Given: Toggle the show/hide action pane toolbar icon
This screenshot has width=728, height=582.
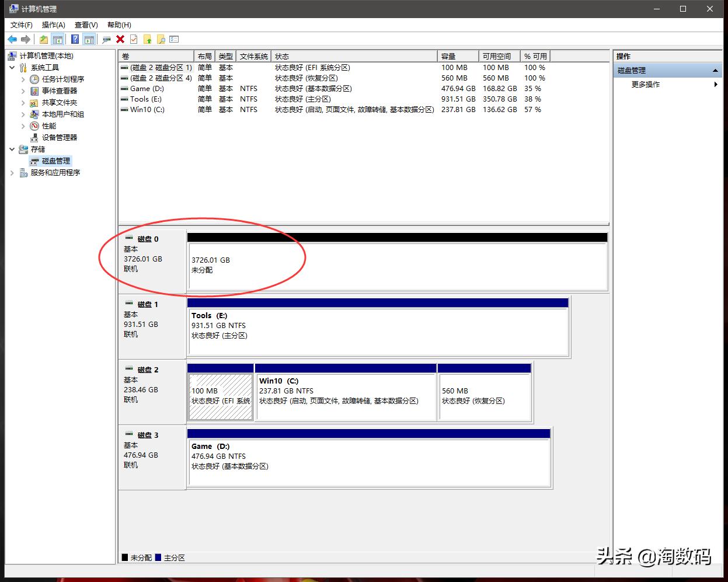Looking at the screenshot, I should [89, 39].
